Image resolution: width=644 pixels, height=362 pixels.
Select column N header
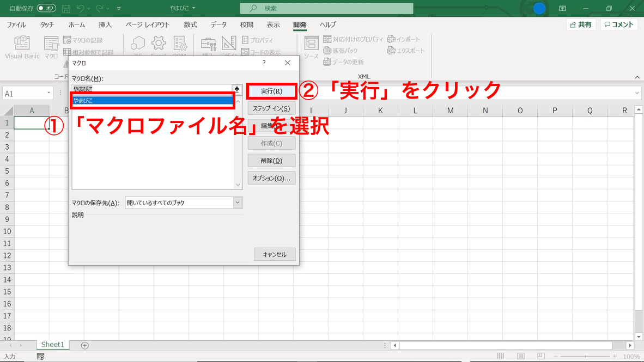485,111
